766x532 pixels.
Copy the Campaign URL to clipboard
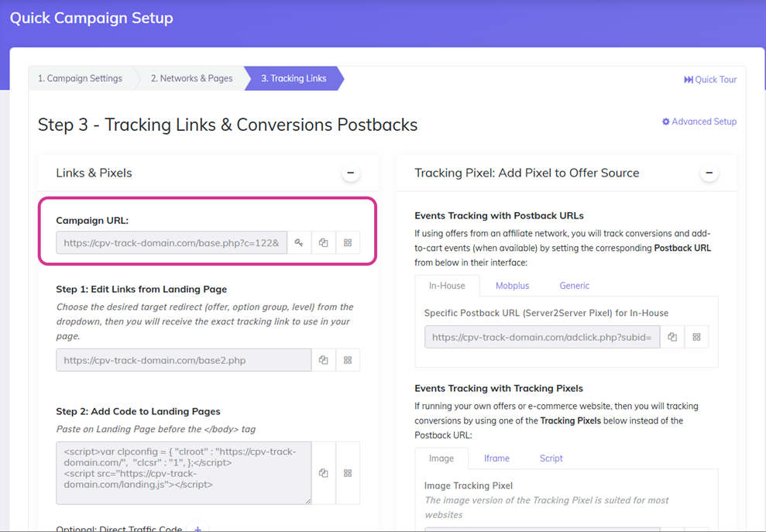click(x=324, y=242)
